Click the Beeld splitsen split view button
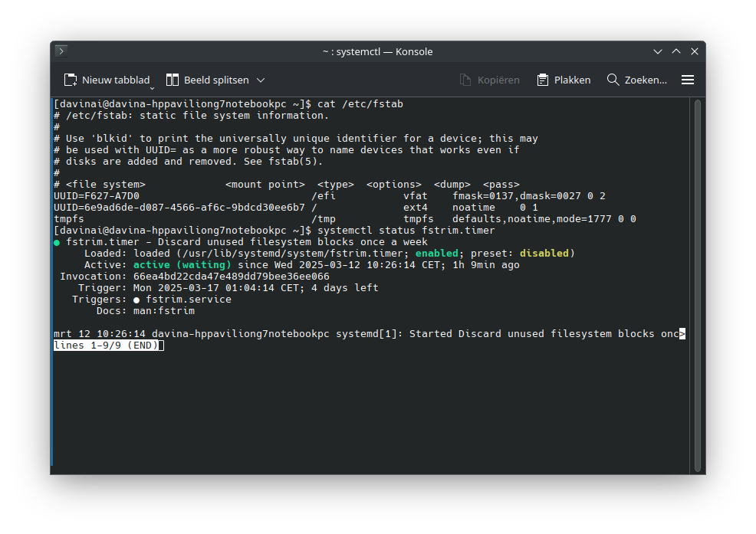The width and height of the screenshot is (756, 534). [207, 80]
